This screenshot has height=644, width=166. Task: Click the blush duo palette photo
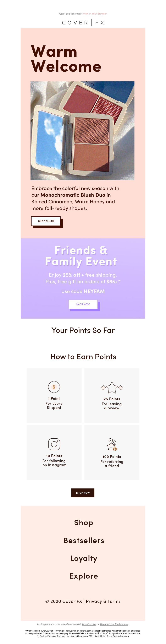82,130
